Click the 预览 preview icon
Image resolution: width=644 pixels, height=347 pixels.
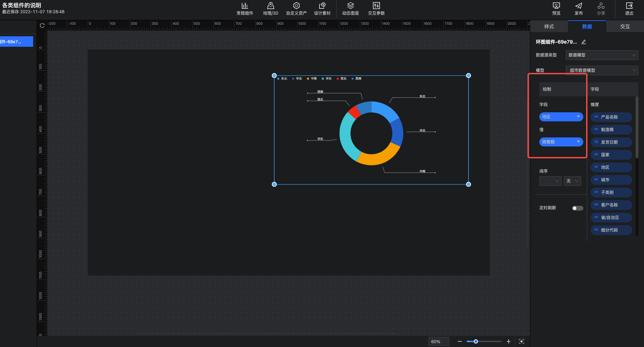[556, 6]
